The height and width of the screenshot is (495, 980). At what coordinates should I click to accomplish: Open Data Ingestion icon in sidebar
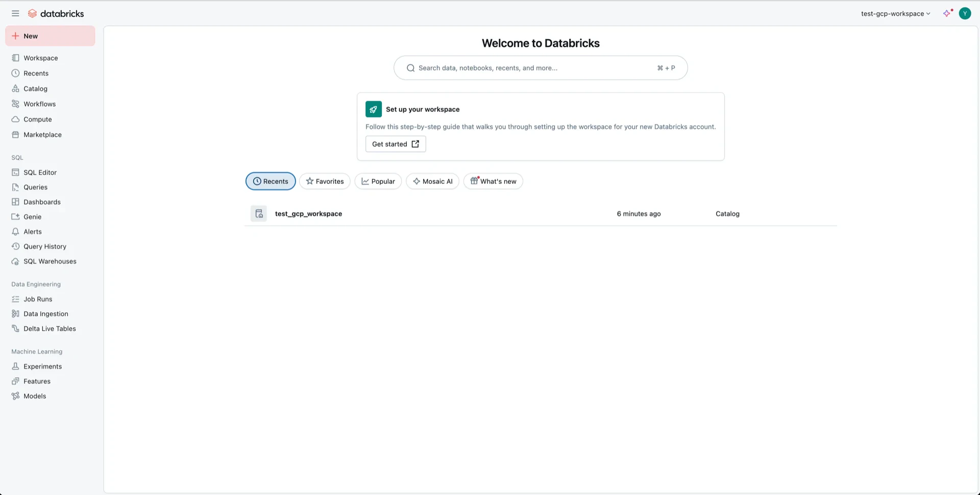pyautogui.click(x=16, y=314)
